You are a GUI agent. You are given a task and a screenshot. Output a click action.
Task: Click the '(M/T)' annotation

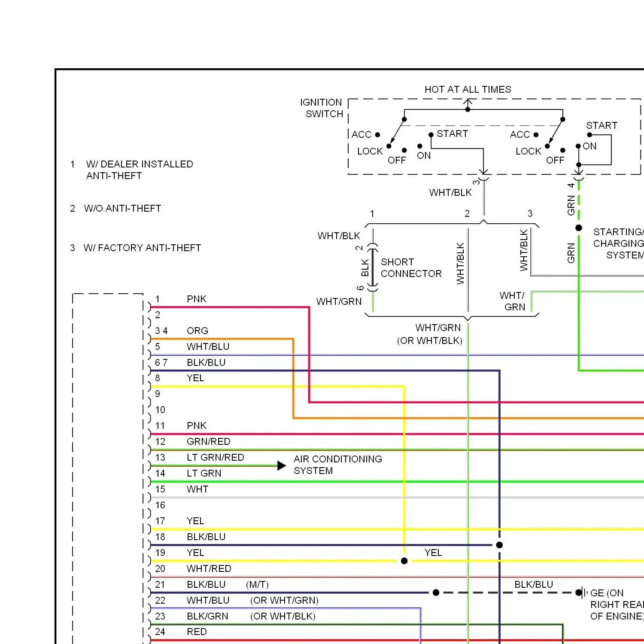point(257,584)
